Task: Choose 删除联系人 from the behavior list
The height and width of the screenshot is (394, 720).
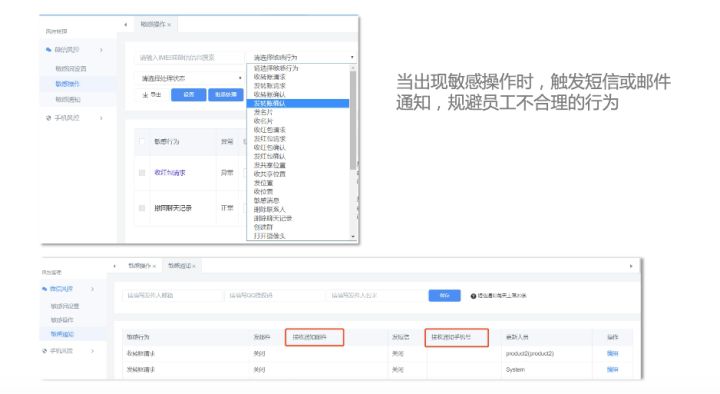Action: (x=270, y=209)
